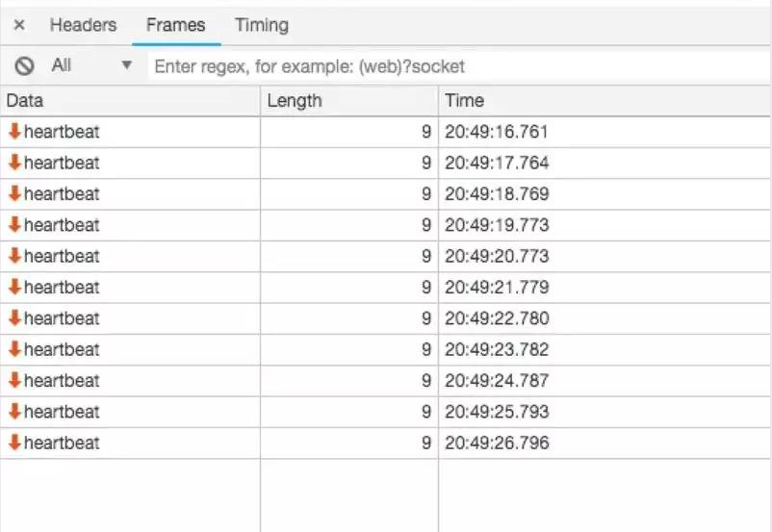Sort by Data column header
The width and height of the screenshot is (772, 532).
[x=130, y=101]
